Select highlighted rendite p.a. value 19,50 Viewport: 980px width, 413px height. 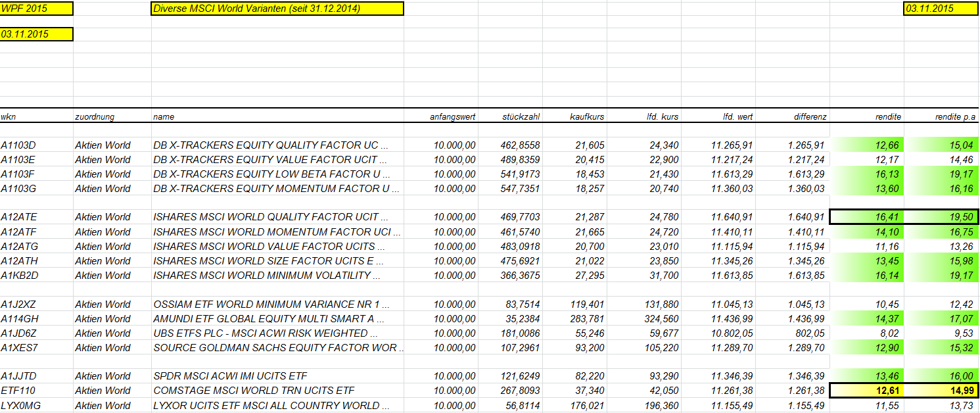pos(941,217)
